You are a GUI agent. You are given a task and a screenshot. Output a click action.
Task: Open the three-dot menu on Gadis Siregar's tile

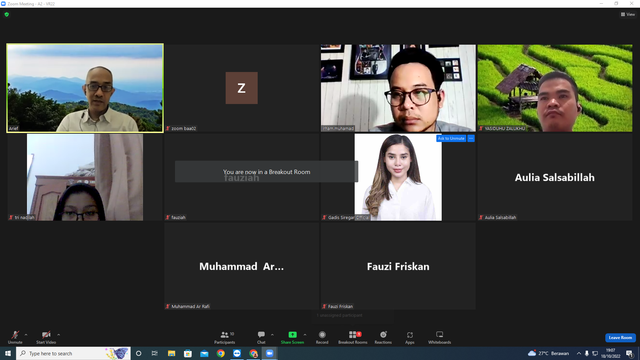coord(471,138)
